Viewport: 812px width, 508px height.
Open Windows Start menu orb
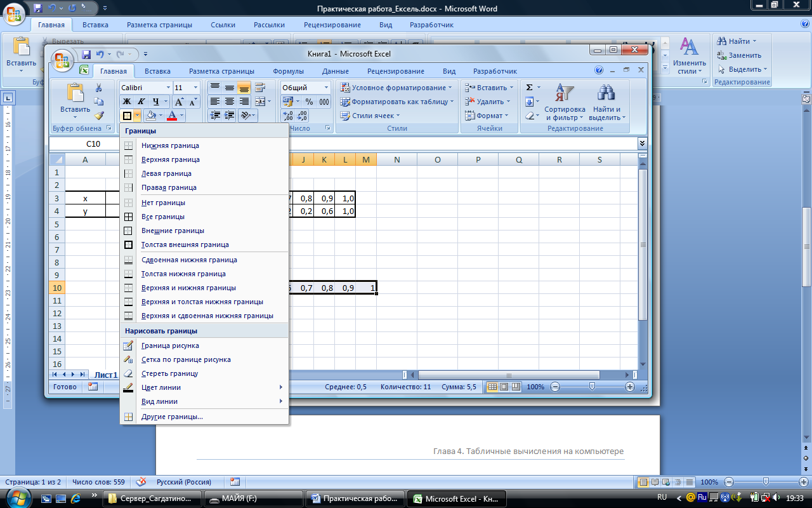pyautogui.click(x=18, y=498)
